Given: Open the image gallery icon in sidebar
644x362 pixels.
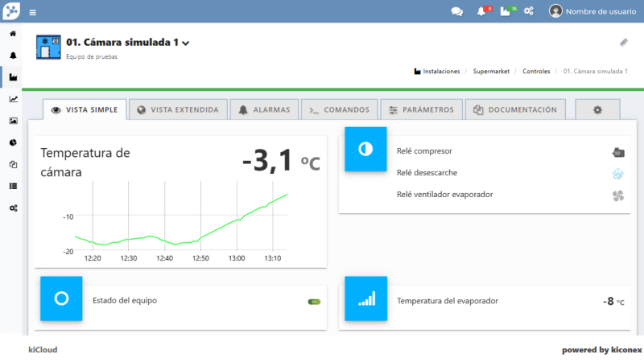Looking at the screenshot, I should tap(13, 121).
